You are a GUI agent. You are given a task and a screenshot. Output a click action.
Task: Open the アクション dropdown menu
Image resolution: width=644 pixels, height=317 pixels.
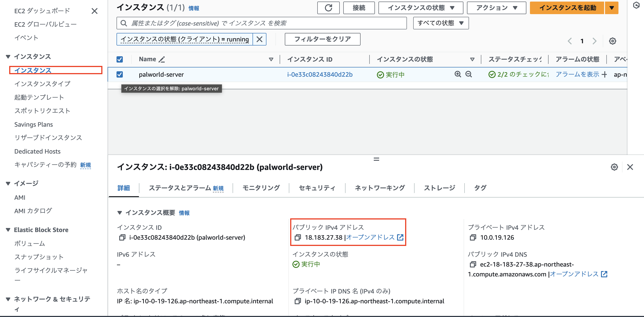[496, 8]
